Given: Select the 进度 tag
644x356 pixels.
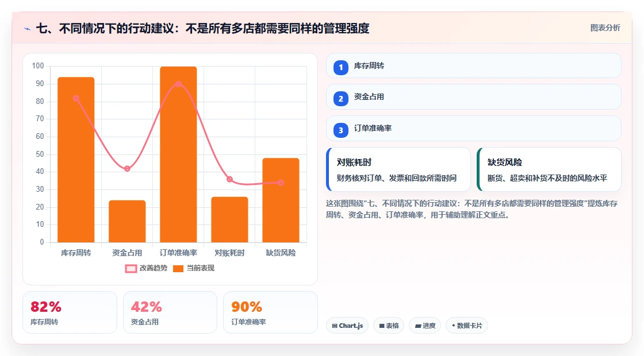Looking at the screenshot, I should pyautogui.click(x=425, y=326).
